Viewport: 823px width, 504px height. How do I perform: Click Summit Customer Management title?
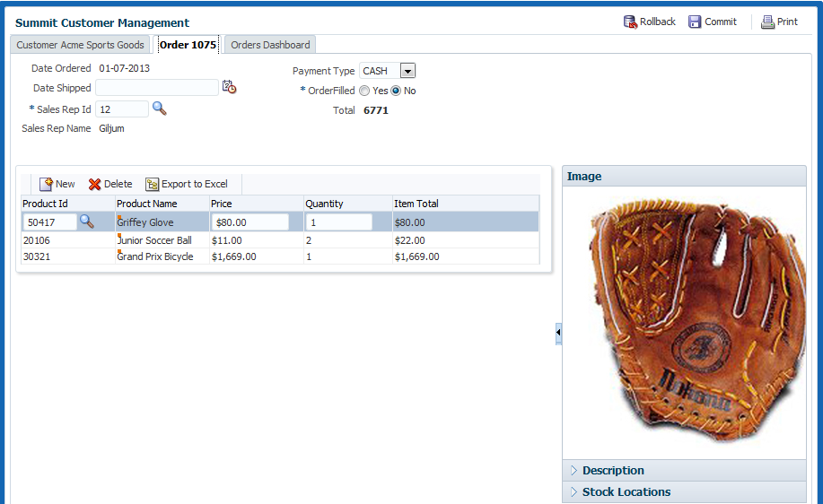click(102, 23)
